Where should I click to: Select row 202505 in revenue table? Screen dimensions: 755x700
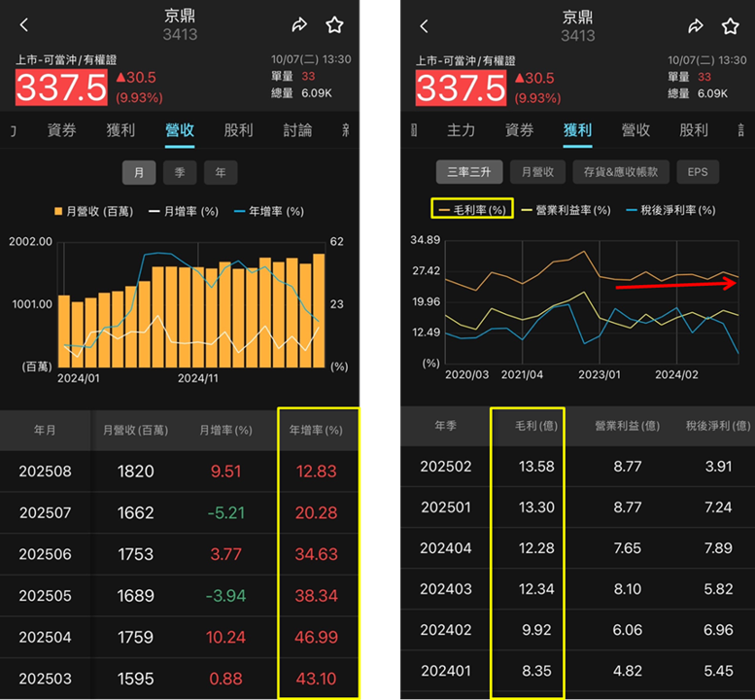[180, 595]
